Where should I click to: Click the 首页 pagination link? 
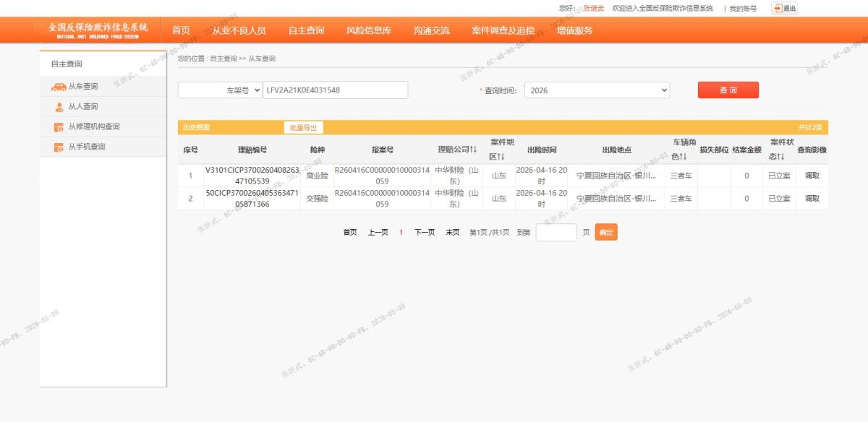[x=350, y=233]
